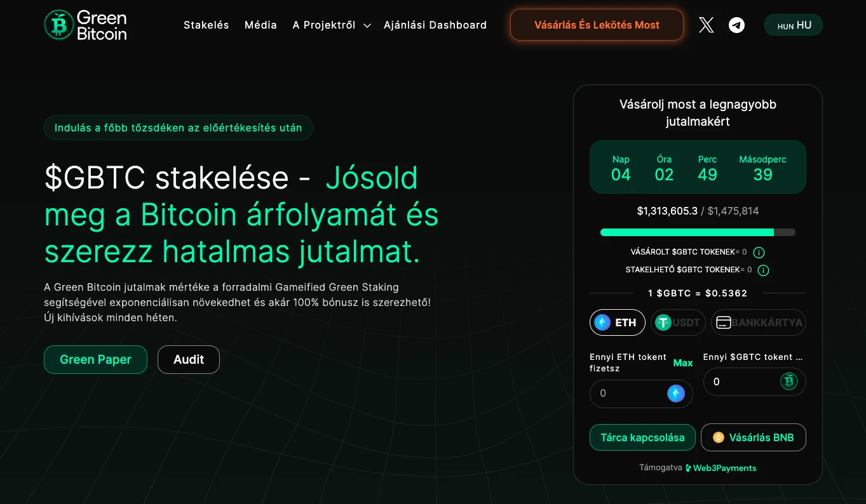Go to Stakelés in the navigation
This screenshot has width=866, height=504.
tap(206, 25)
